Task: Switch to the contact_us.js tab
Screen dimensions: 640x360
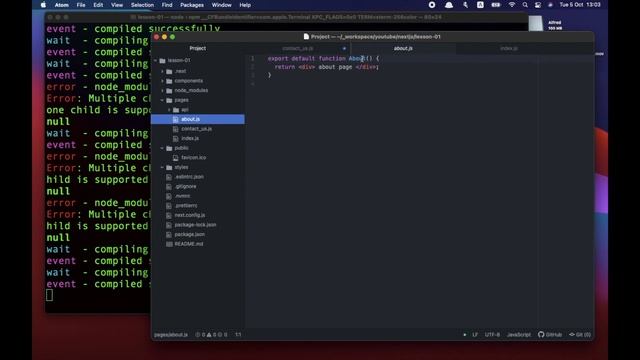Action: click(298, 48)
